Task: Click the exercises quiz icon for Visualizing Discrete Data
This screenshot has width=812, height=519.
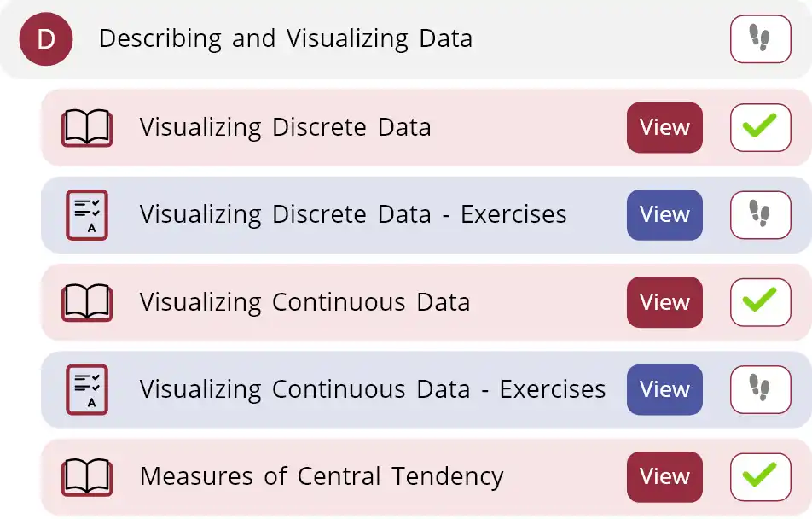Action: 86,214
